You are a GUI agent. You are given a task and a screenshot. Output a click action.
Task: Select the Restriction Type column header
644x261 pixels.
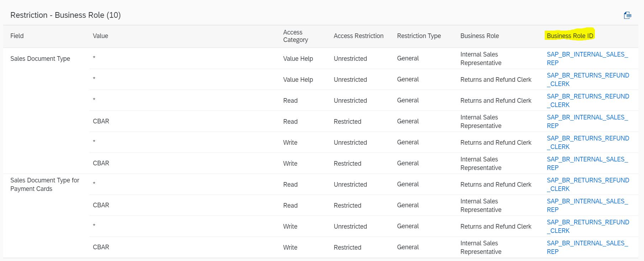419,36
